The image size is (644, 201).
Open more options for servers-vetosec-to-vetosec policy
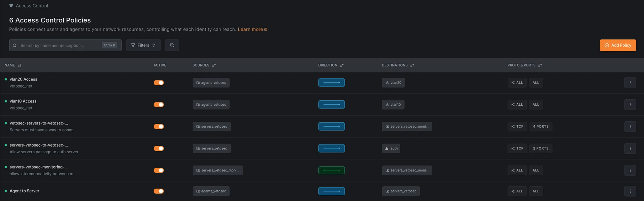coord(630,148)
